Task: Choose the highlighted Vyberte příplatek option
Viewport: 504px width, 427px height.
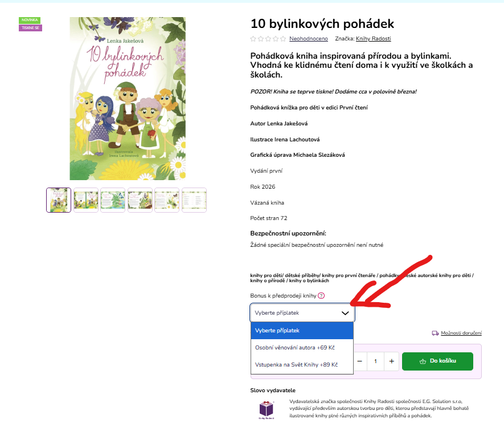Action: click(x=302, y=331)
